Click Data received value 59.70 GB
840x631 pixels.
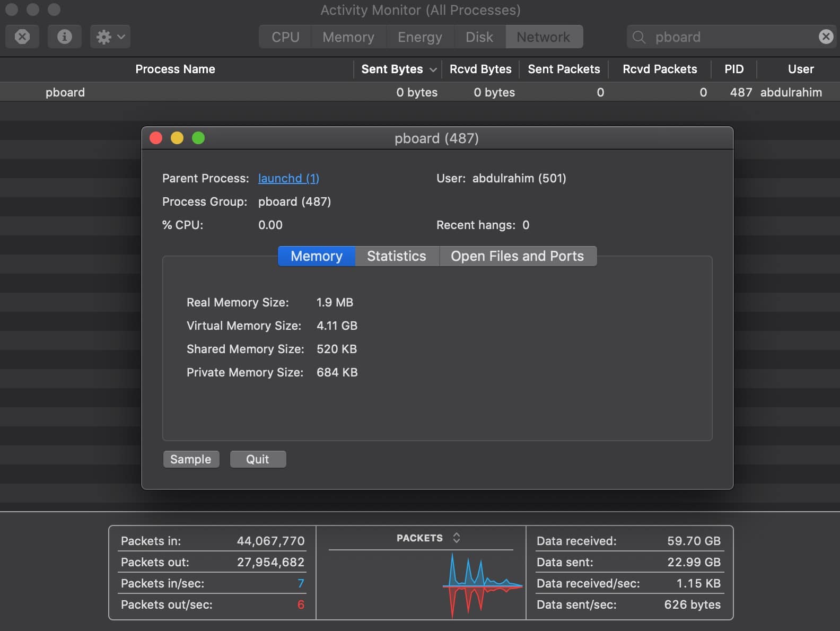point(694,541)
